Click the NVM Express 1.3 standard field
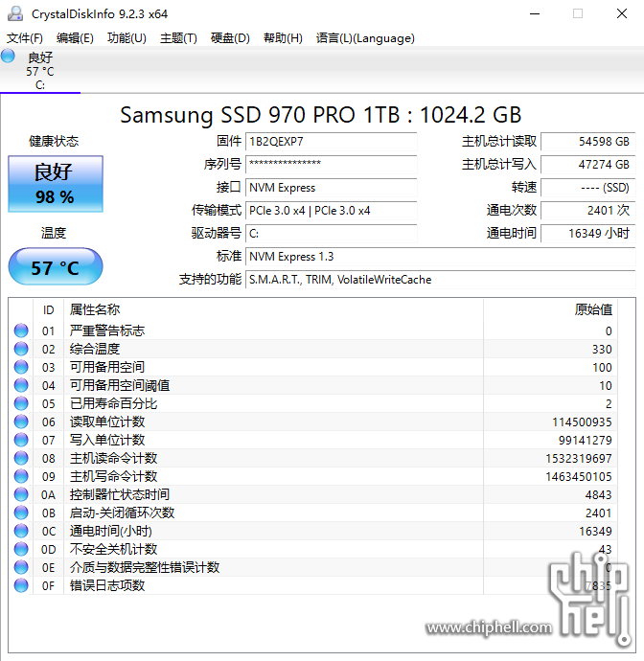Image resolution: width=644 pixels, height=661 pixels. 440,257
